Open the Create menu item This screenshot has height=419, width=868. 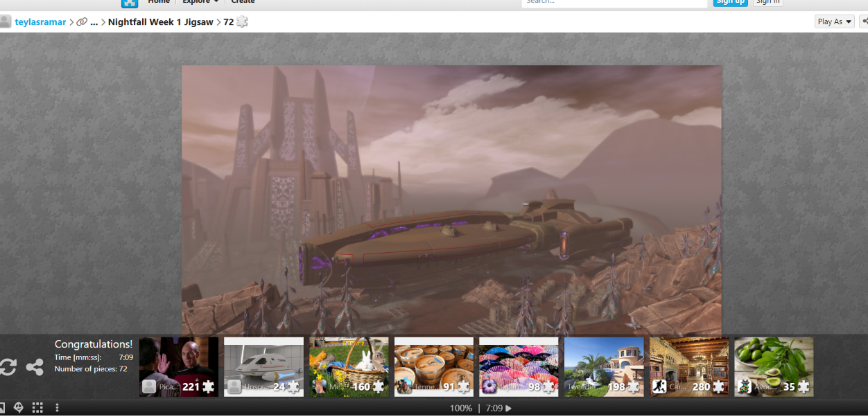(x=243, y=2)
